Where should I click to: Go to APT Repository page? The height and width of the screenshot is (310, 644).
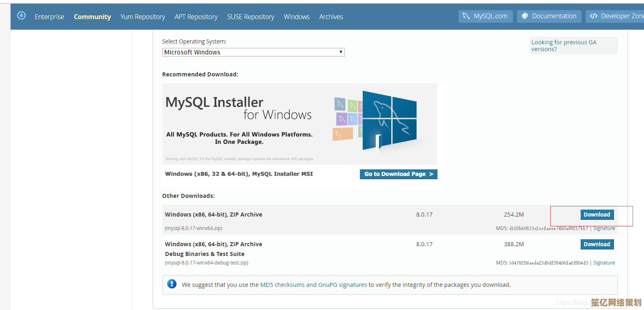pyautogui.click(x=196, y=17)
